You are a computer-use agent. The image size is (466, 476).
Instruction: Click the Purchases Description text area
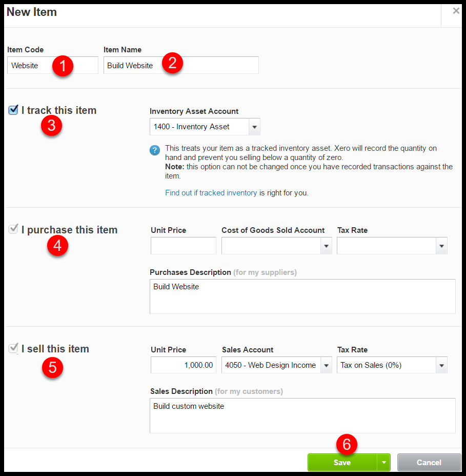pyautogui.click(x=302, y=296)
